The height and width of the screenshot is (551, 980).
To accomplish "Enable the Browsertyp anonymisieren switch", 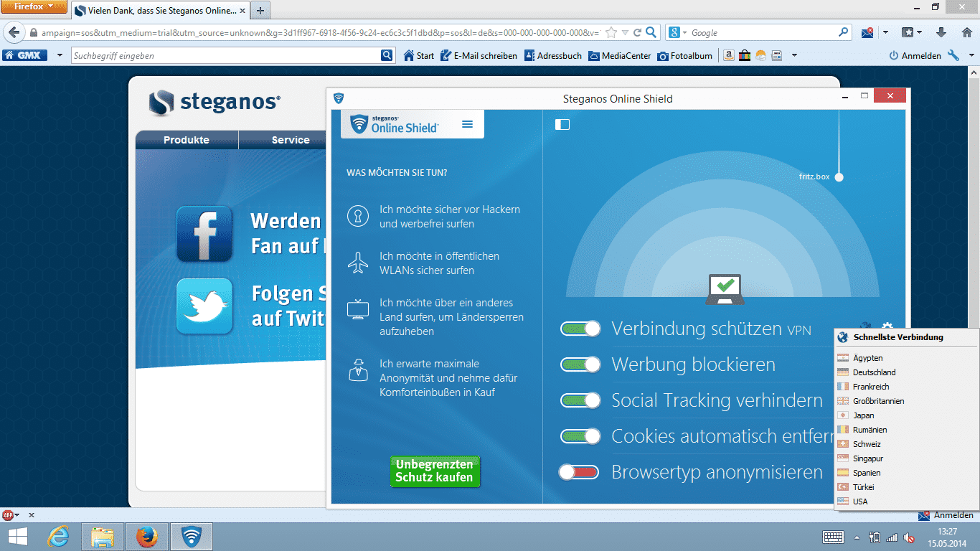I will coord(579,472).
